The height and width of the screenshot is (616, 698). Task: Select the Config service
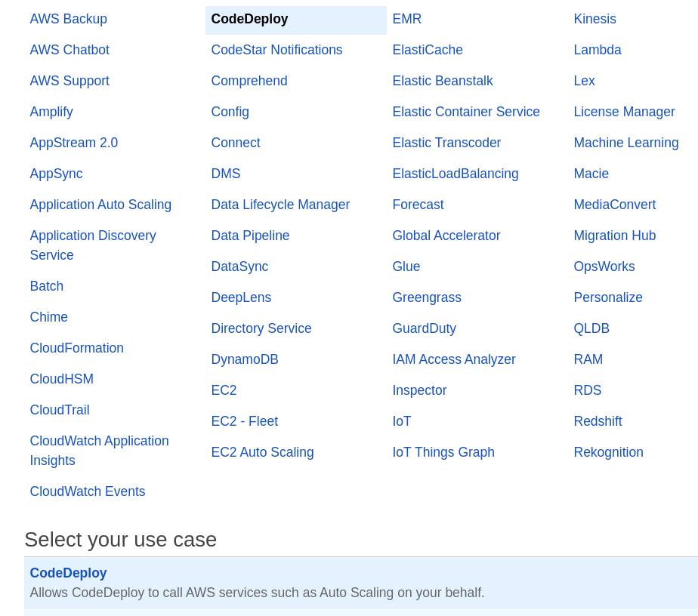(x=230, y=112)
